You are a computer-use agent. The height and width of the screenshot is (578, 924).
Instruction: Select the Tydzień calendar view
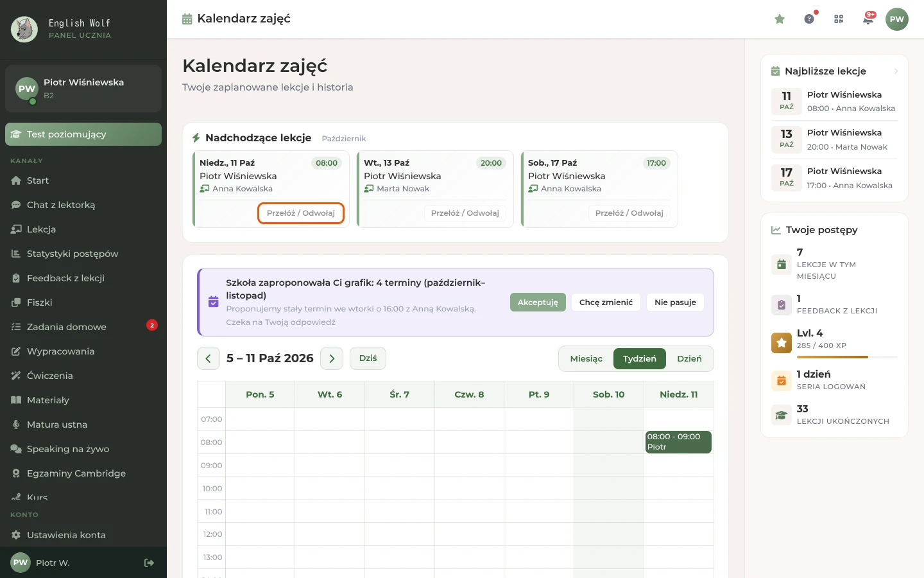tap(640, 359)
